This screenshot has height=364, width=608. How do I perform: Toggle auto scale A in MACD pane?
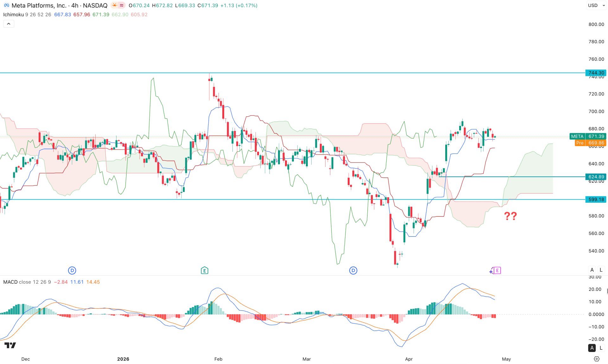[592, 348]
